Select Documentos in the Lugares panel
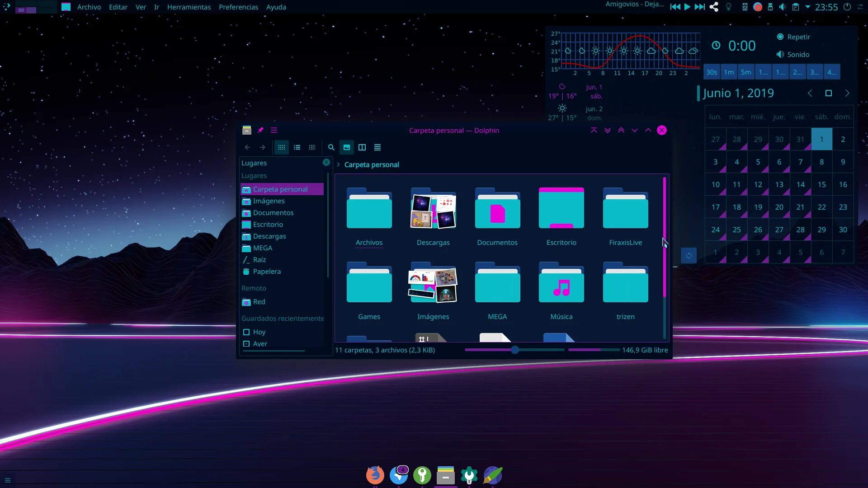 (273, 213)
